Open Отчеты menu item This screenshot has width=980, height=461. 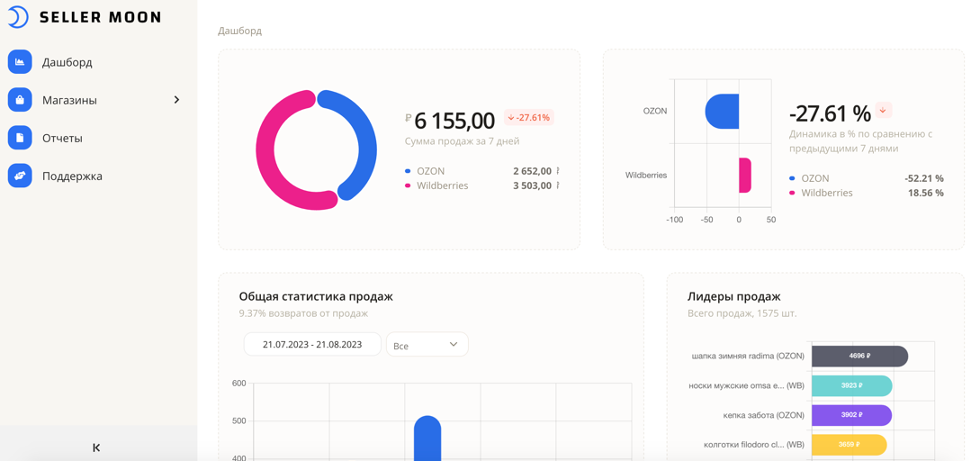pos(62,139)
